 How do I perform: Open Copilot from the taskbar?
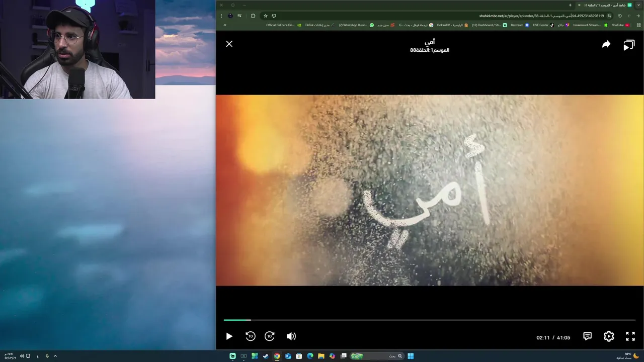[332, 356]
